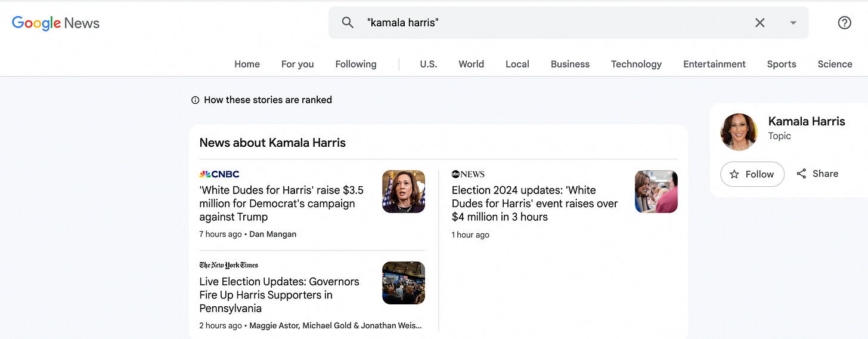This screenshot has width=868, height=339.
Task: Open the Science section
Action: (835, 64)
